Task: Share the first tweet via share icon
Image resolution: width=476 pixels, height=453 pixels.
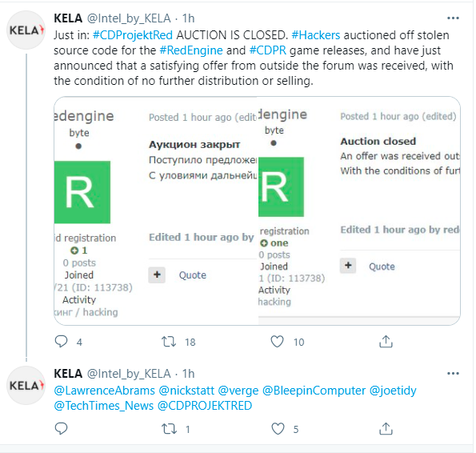Action: click(x=386, y=341)
